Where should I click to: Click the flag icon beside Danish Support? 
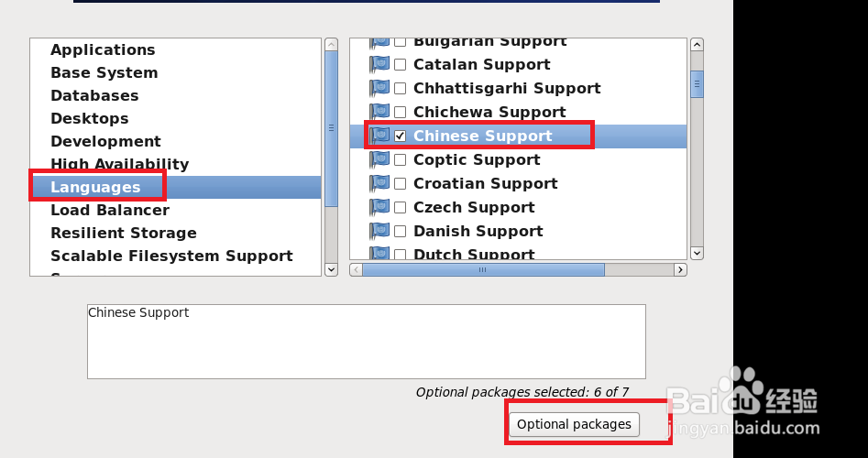(x=379, y=231)
